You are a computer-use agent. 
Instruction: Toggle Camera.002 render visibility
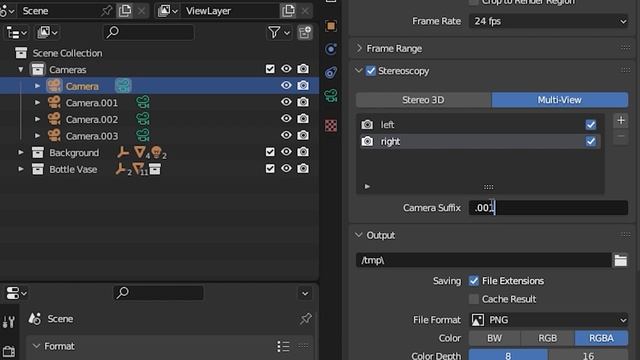(303, 118)
